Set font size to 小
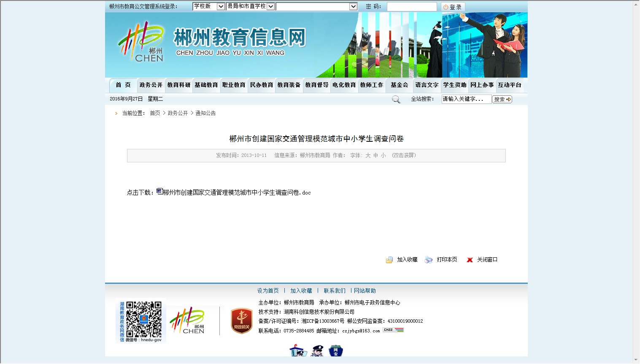 [383, 156]
